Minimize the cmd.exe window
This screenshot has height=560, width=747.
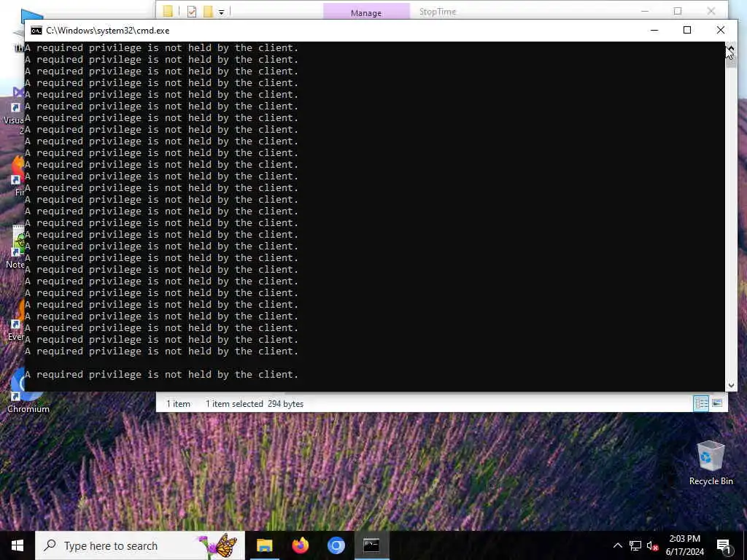(x=654, y=30)
